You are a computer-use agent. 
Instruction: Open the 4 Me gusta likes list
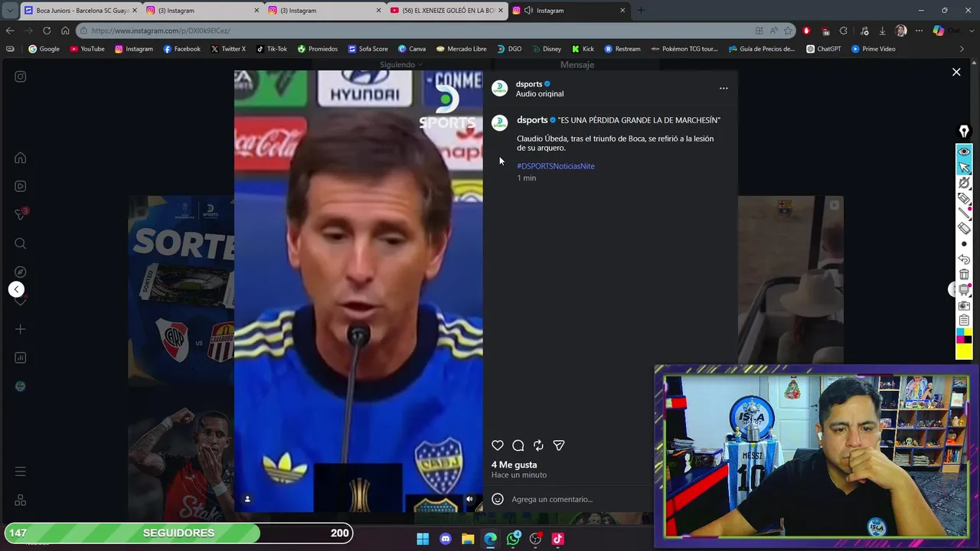514,465
